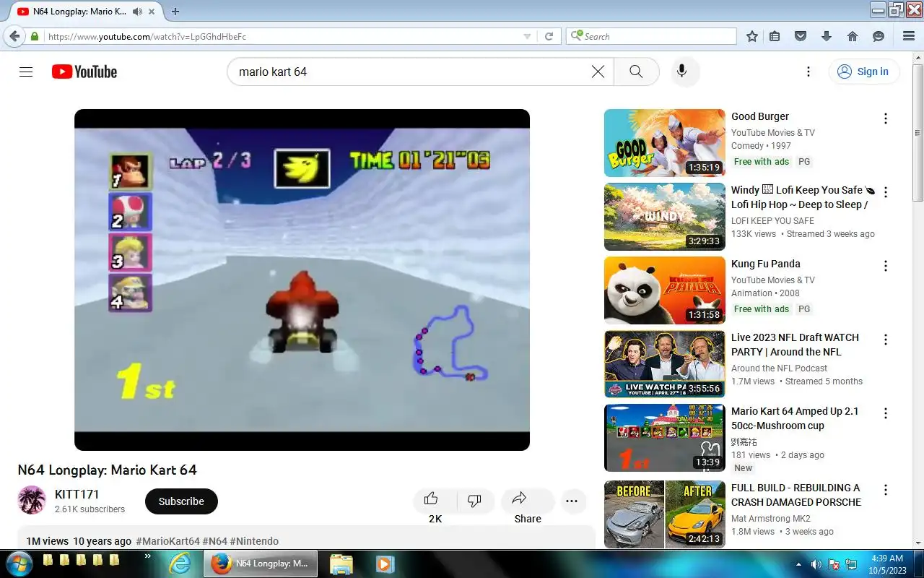Open options menu for Windy Lofi video
This screenshot has height=578, width=924.
pos(886,192)
